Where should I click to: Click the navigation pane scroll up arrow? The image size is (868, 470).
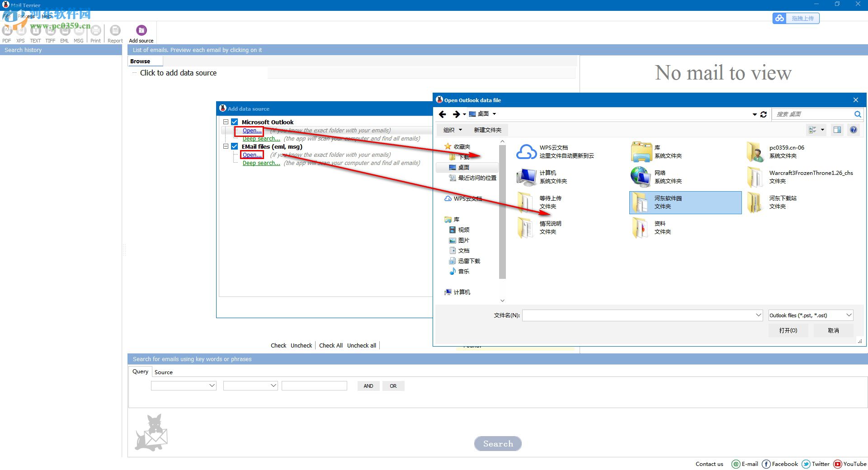point(502,141)
